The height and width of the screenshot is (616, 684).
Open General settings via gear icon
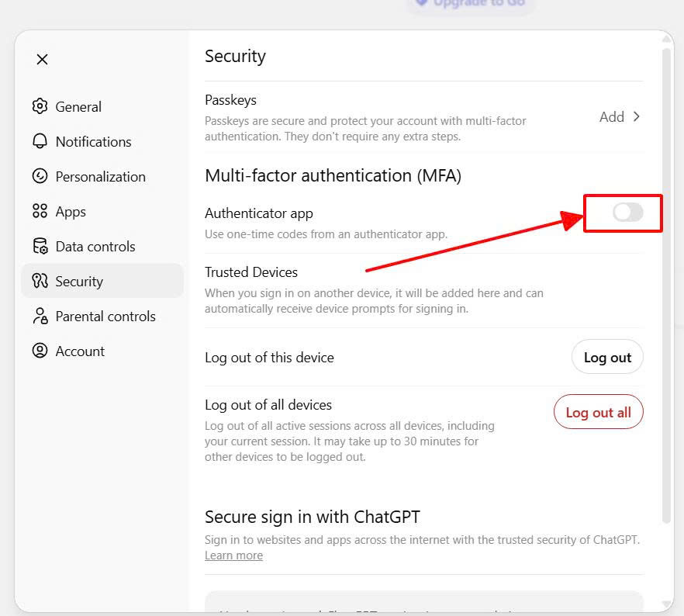(40, 106)
